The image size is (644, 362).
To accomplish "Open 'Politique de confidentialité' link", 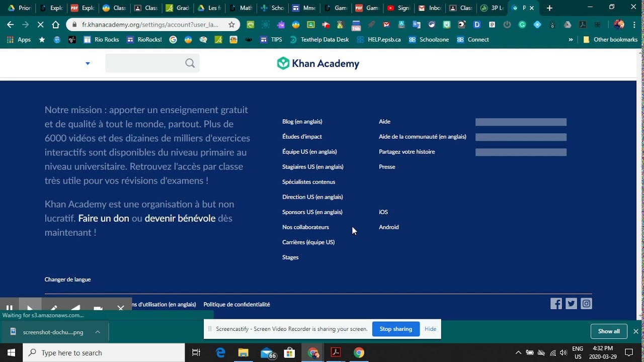I will (236, 305).
